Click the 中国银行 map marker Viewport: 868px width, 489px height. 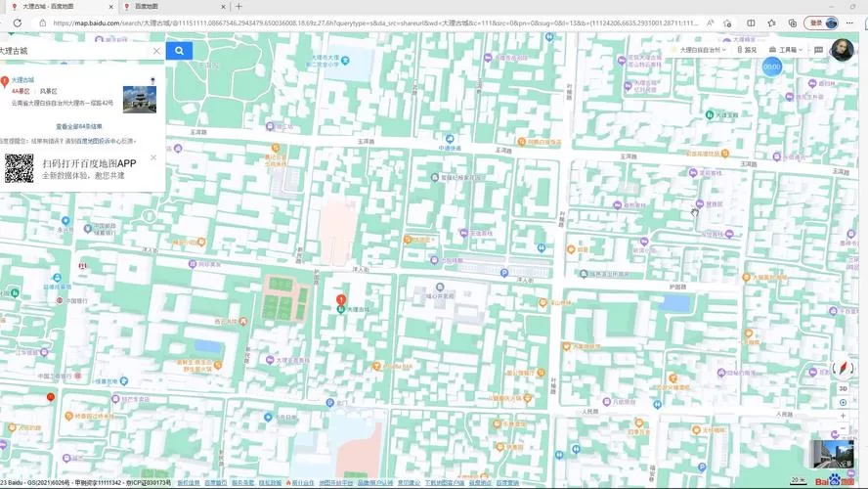pyautogui.click(x=60, y=300)
